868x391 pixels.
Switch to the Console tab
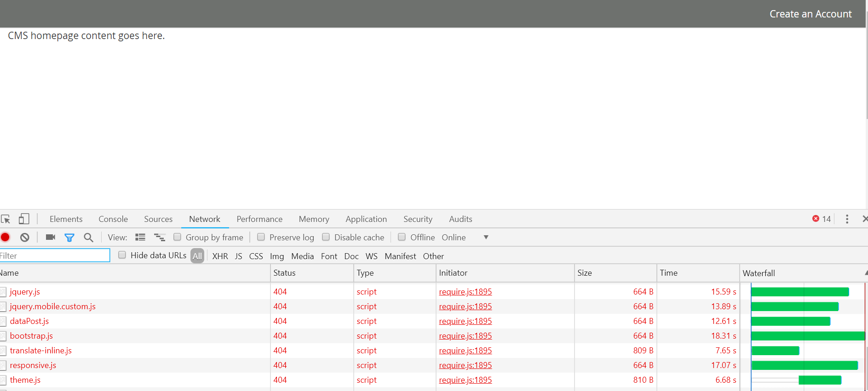click(113, 219)
